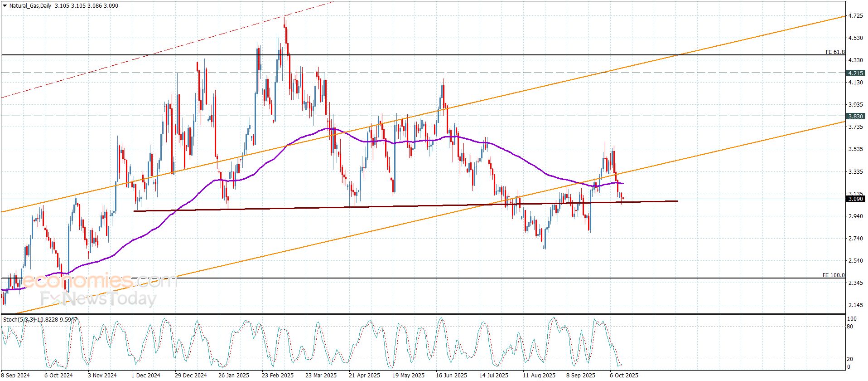Click the 6 Oct 2025 date label
868x381 pixels.
click(x=624, y=375)
